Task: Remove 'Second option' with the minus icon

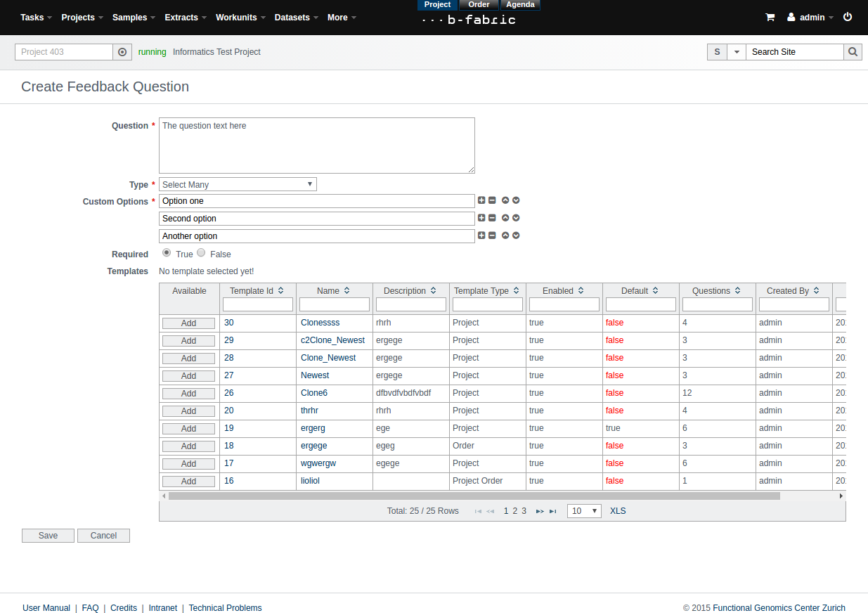Action: pos(492,218)
